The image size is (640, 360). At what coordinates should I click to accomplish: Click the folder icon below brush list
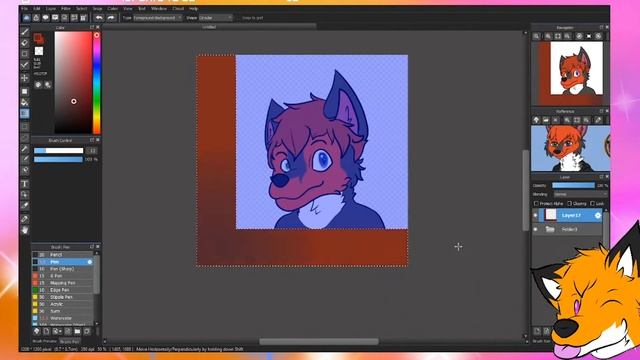click(77, 331)
